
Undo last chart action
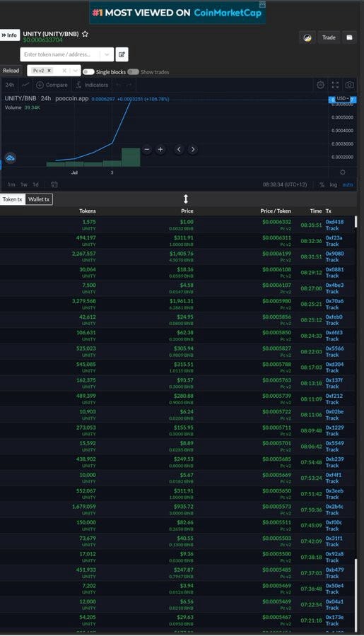coord(118,85)
